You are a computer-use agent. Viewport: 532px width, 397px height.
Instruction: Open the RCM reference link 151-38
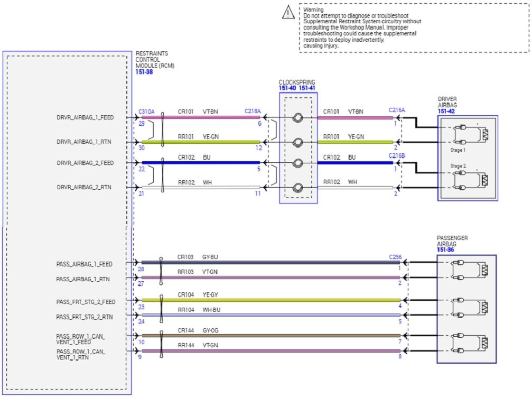pyautogui.click(x=144, y=72)
